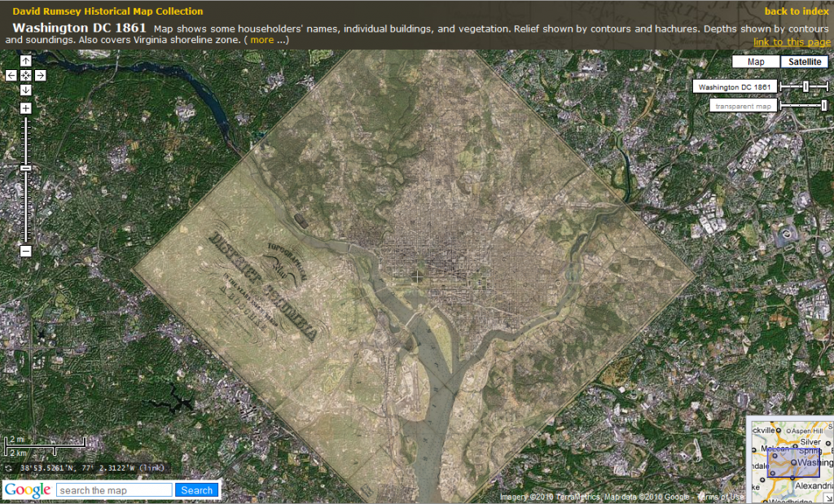Expand description with the 'more' link
This screenshot has height=504, width=834.
tap(262, 40)
